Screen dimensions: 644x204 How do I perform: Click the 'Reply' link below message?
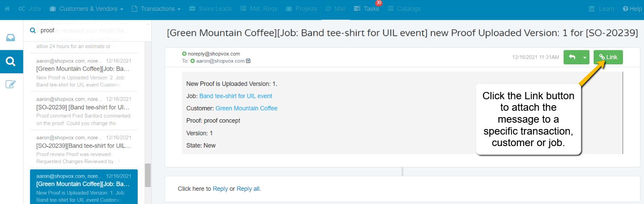click(x=220, y=189)
